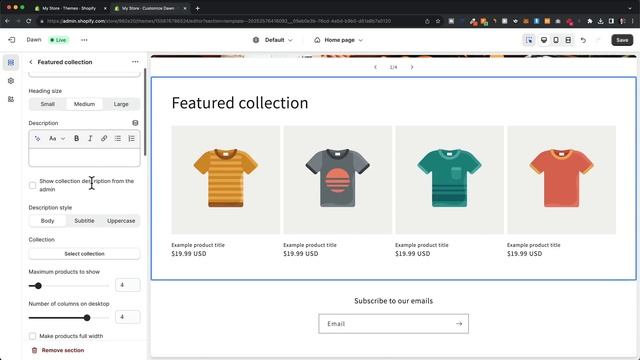Insert a numbered list in description
Image resolution: width=640 pixels, height=360 pixels.
point(131,138)
